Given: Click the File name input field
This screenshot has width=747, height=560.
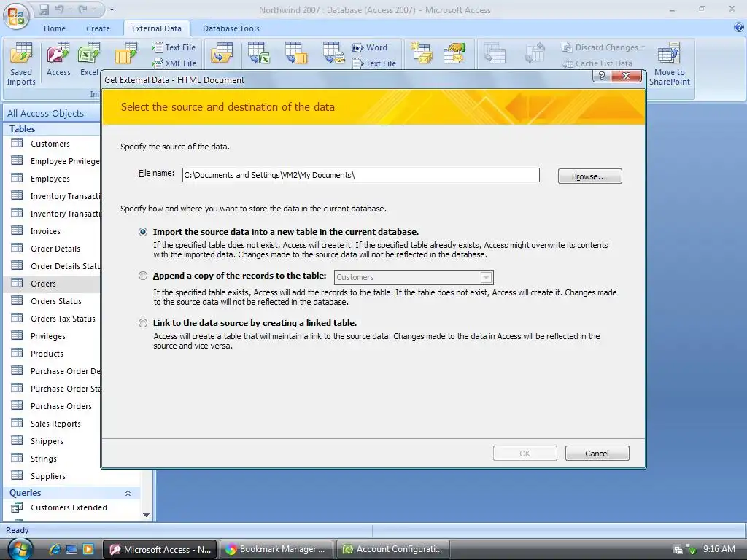Looking at the screenshot, I should pyautogui.click(x=360, y=175).
